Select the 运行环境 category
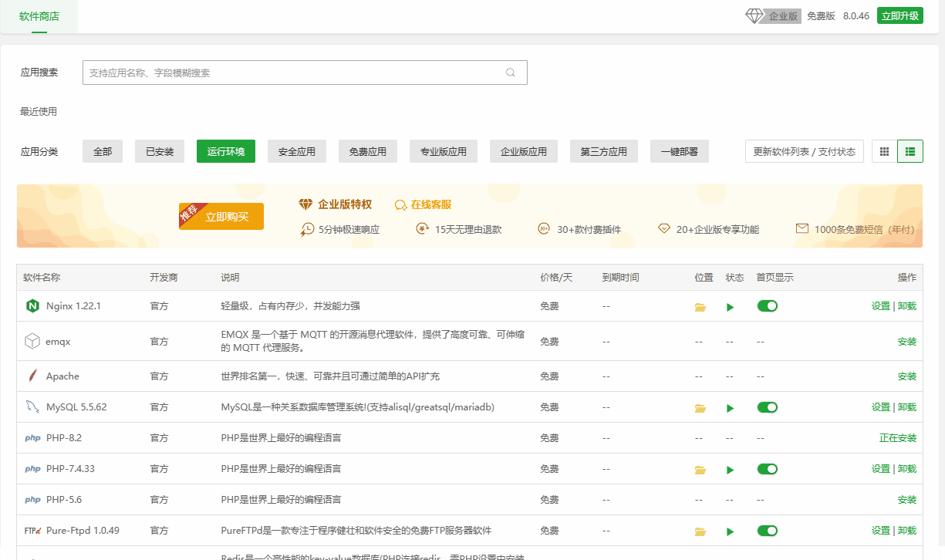This screenshot has width=945, height=560. coord(226,152)
